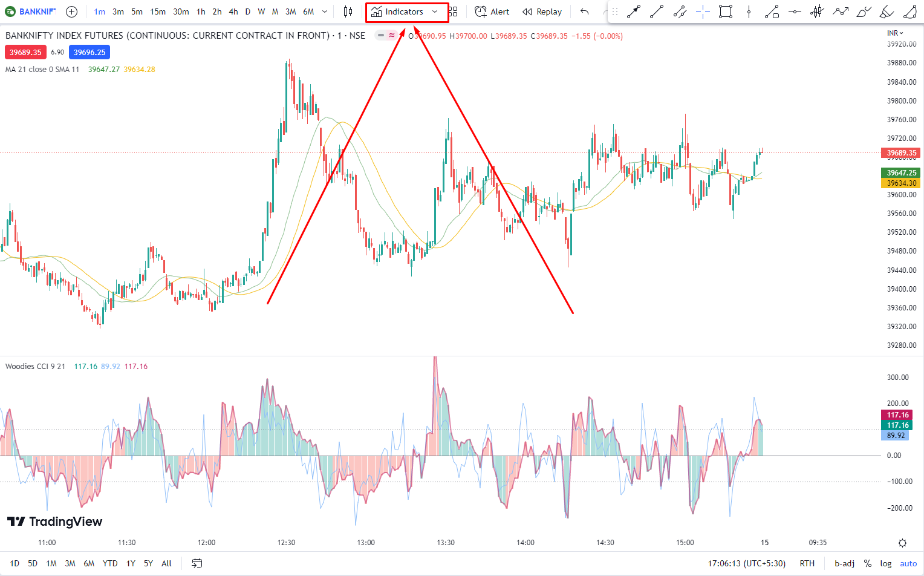This screenshot has width=924, height=576.
Task: Expand the extra timeframes chevron next to 6M
Action: [x=325, y=11]
